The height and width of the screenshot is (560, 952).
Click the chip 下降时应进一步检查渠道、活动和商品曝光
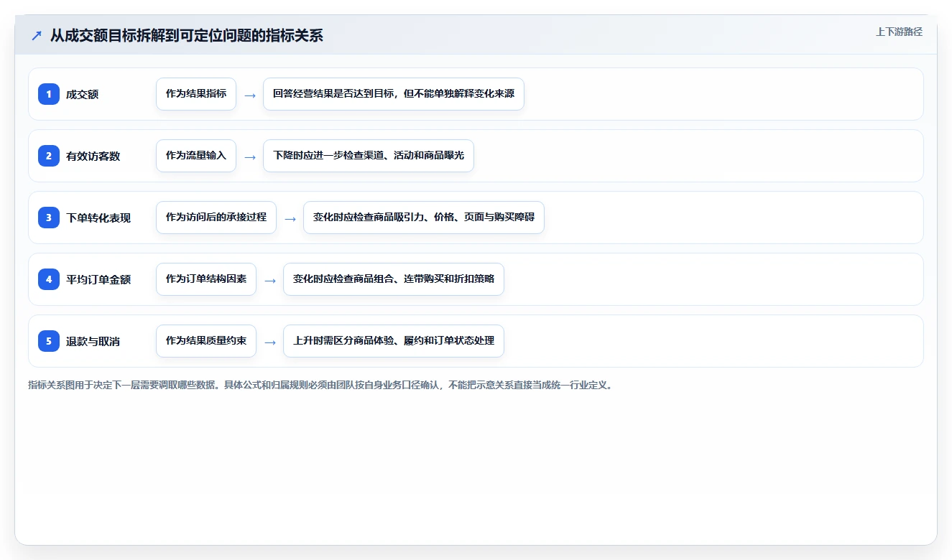click(x=369, y=156)
